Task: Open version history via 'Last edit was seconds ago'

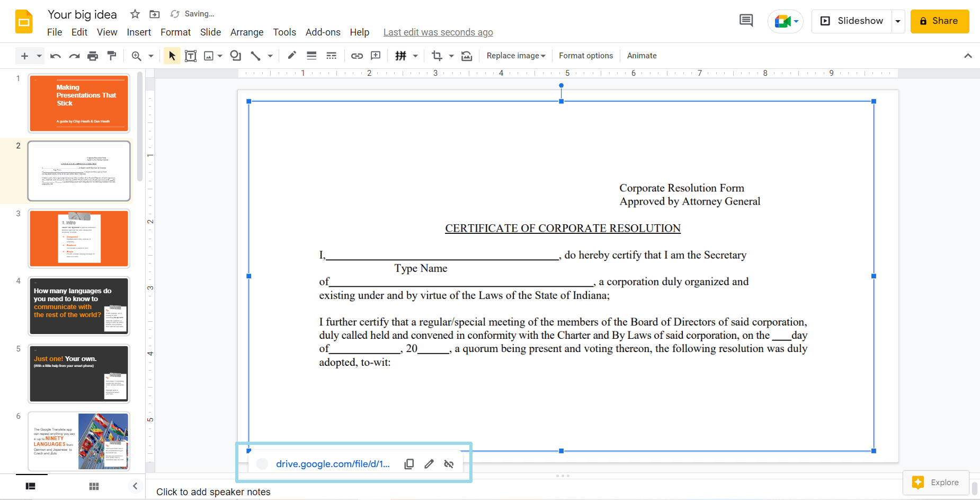Action: [x=438, y=32]
